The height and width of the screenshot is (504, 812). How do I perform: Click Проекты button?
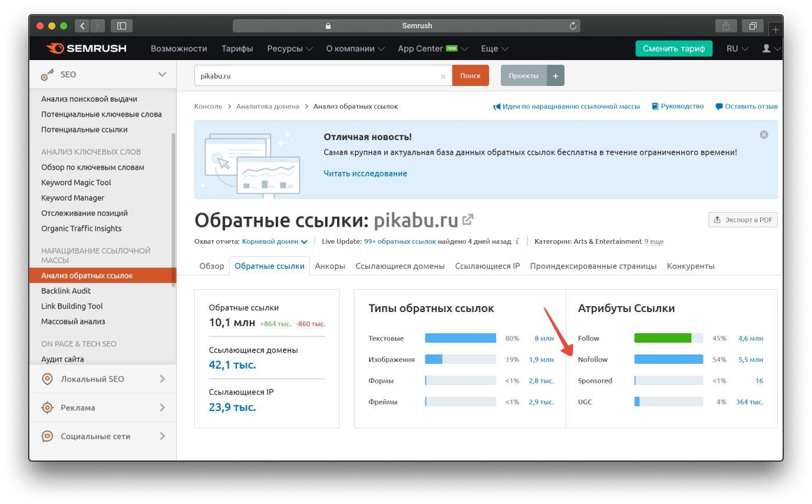tap(524, 75)
